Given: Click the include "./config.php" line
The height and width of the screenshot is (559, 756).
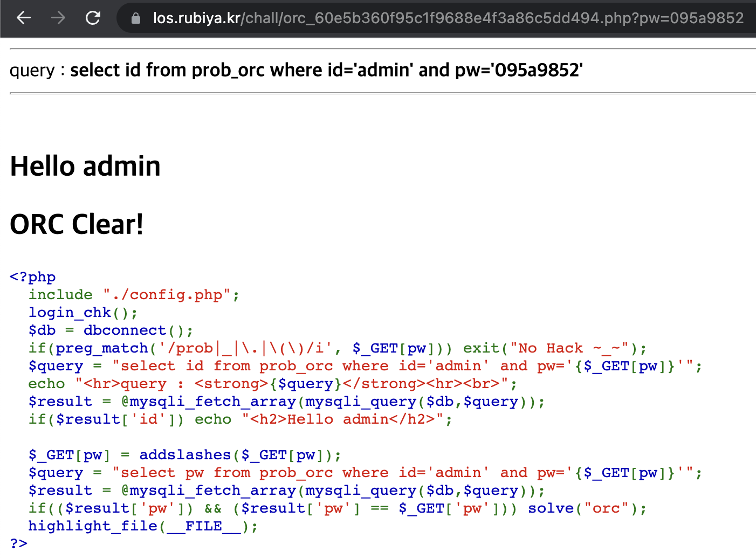Looking at the screenshot, I should coord(134,295).
